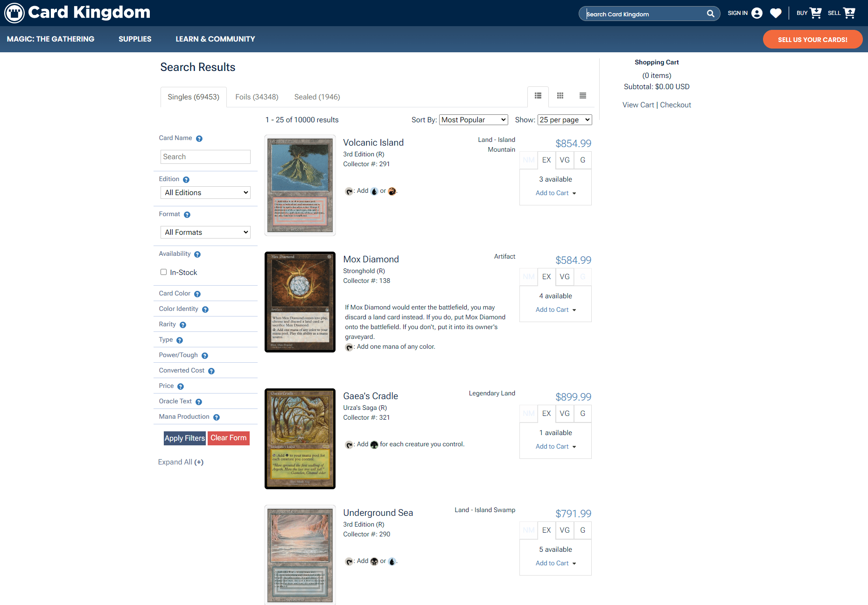
Task: Click Power/Tough help icon
Action: coord(205,356)
